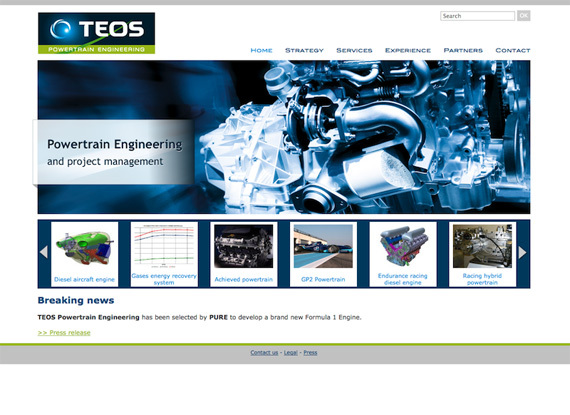
Task: Open the Legal footer link
Action: click(x=291, y=352)
